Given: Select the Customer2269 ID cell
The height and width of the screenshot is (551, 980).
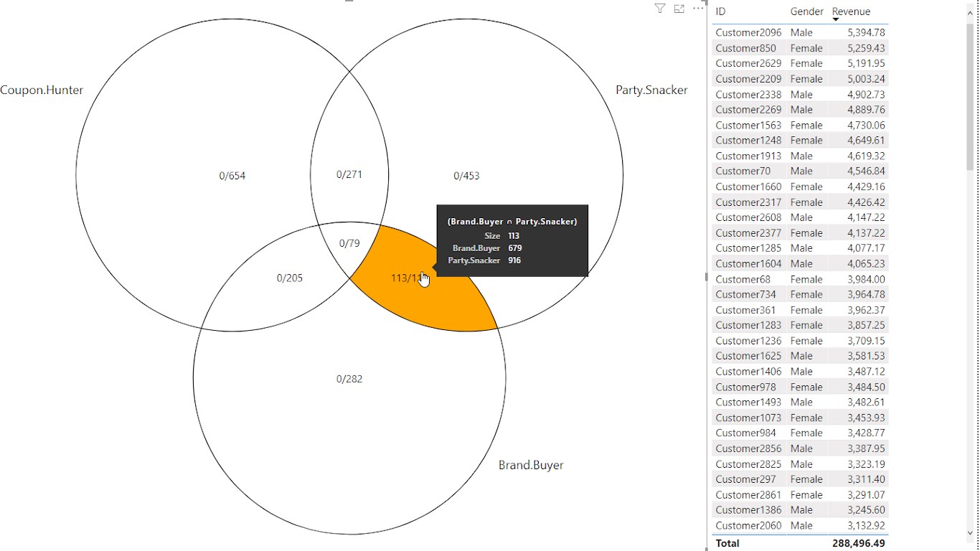Looking at the screenshot, I should (748, 110).
